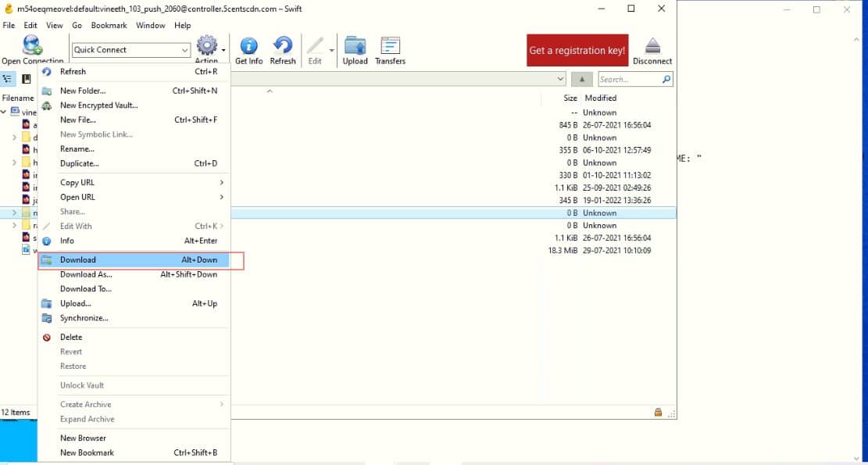Viewport: 868px width, 465px height.
Task: Select Download in the context menu
Action: (x=134, y=259)
